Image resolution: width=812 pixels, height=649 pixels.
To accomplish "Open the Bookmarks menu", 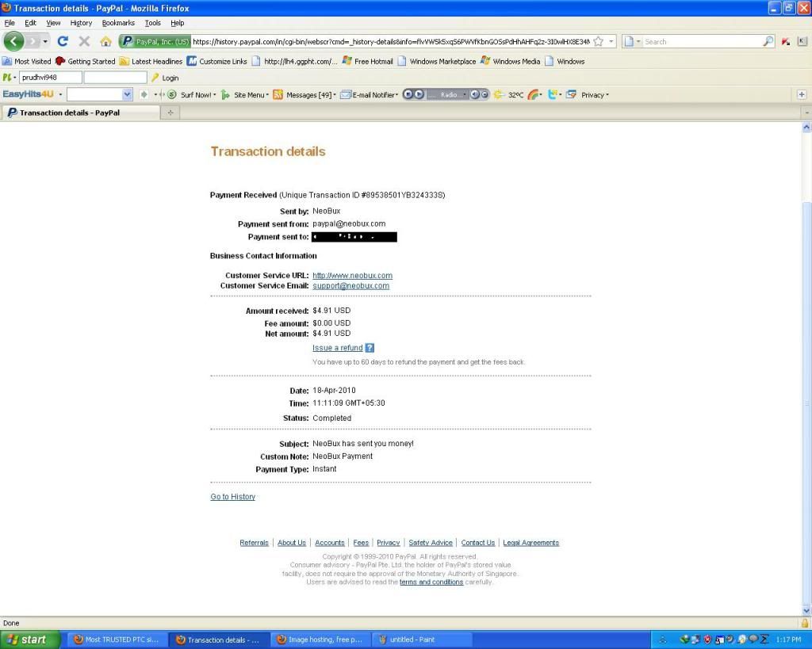I will [118, 23].
